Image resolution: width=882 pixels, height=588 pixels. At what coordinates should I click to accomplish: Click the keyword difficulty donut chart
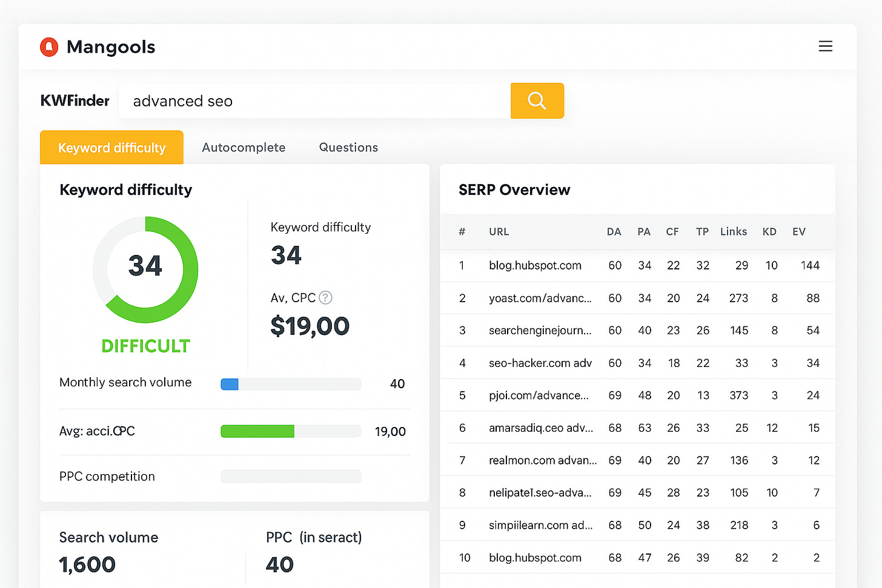pos(145,269)
